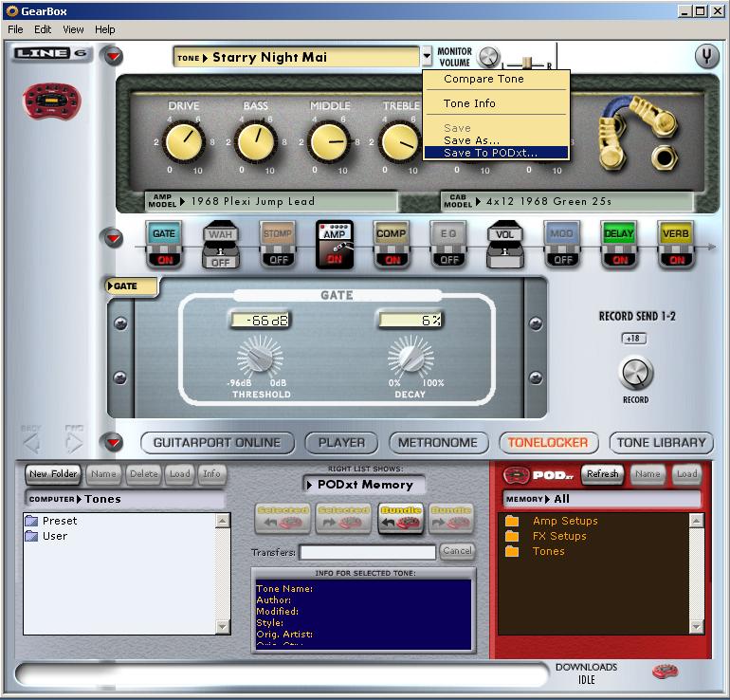Collapse the effects chain red arrow
Viewport: 730px width, 700px height.
[113, 238]
